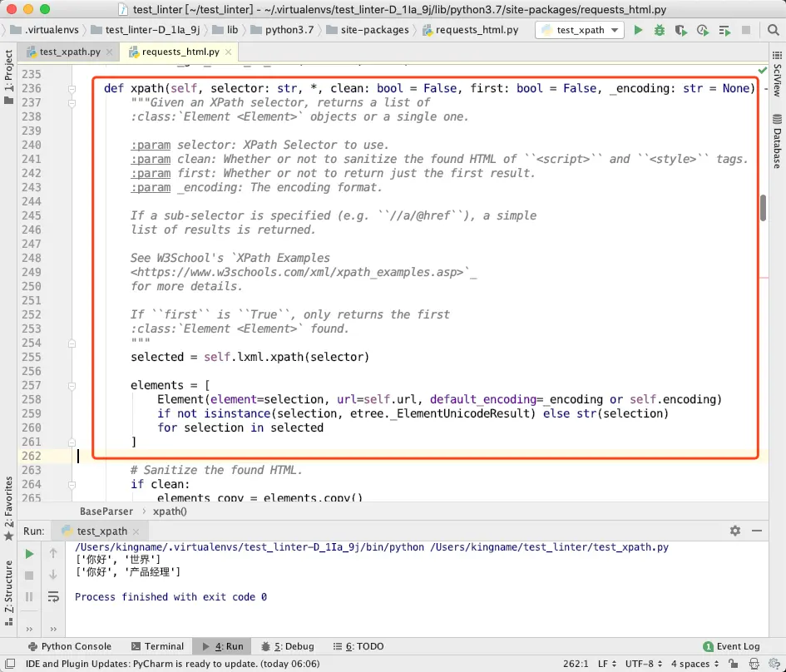Toggle fold marker at line 254 docstring end
This screenshot has width=786, height=672.
click(72, 343)
